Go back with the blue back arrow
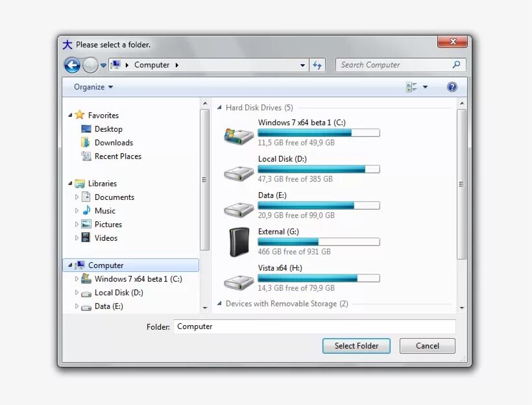Image resolution: width=532 pixels, height=405 pixels. [72, 65]
